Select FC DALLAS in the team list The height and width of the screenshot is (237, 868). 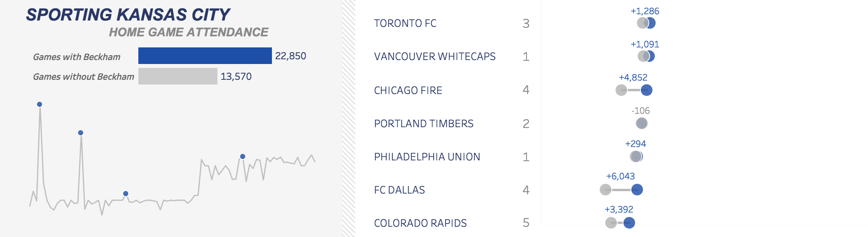coord(399,190)
